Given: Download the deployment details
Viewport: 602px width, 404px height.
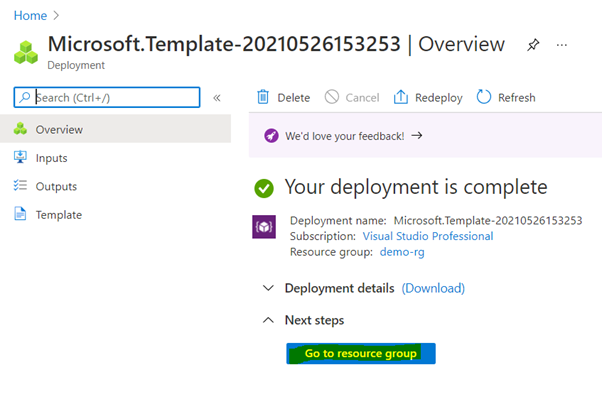Looking at the screenshot, I should point(433,288).
